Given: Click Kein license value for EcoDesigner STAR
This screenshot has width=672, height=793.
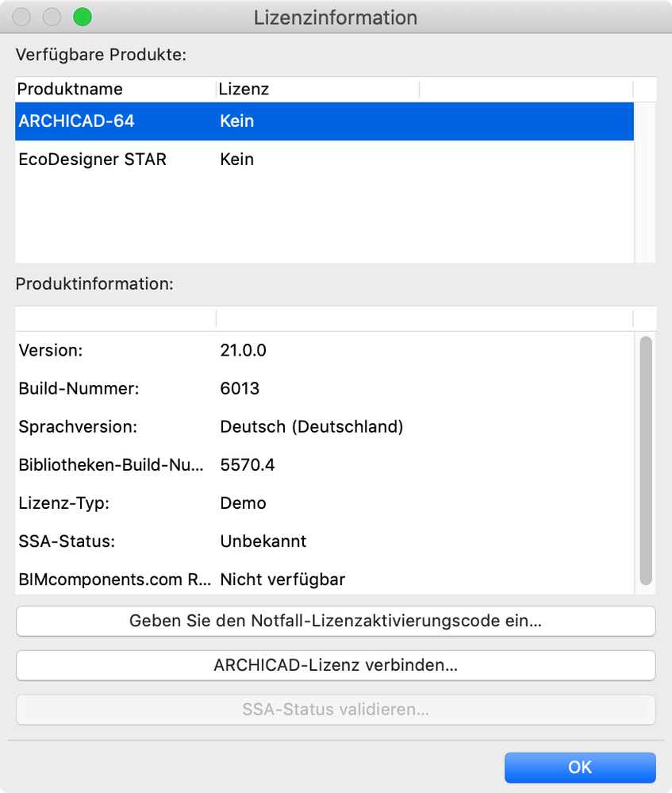Looking at the screenshot, I should tap(236, 160).
